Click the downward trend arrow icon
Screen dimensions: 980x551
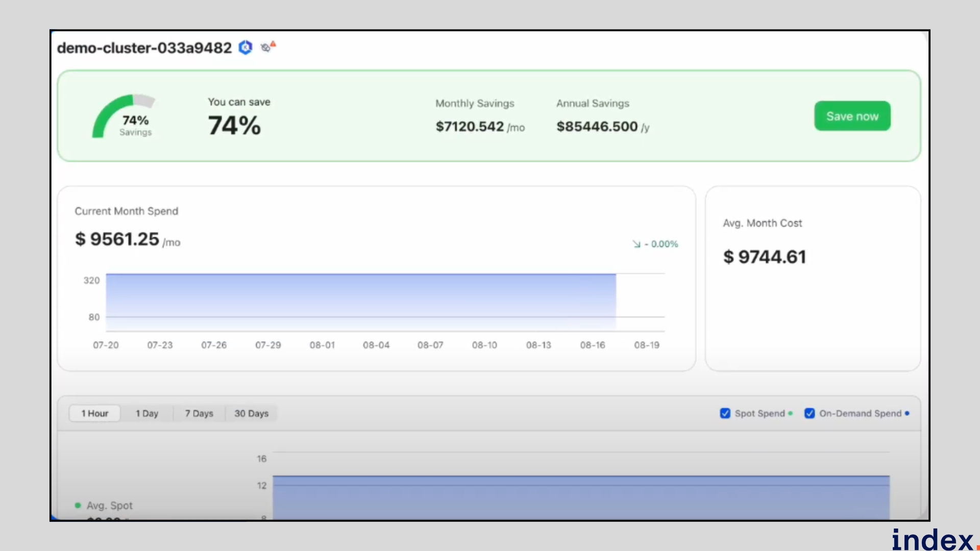pyautogui.click(x=636, y=244)
